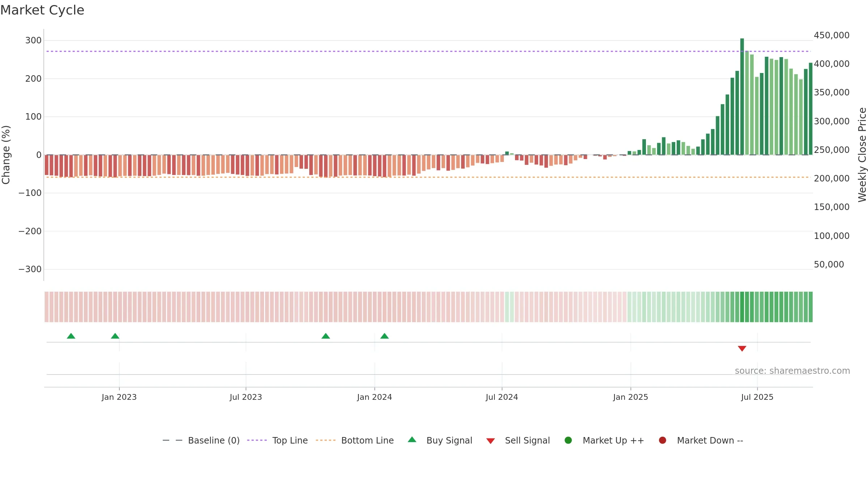Select the buy signal just before Jan 2023
Viewport: 868px width, 488px height.
tap(115, 336)
